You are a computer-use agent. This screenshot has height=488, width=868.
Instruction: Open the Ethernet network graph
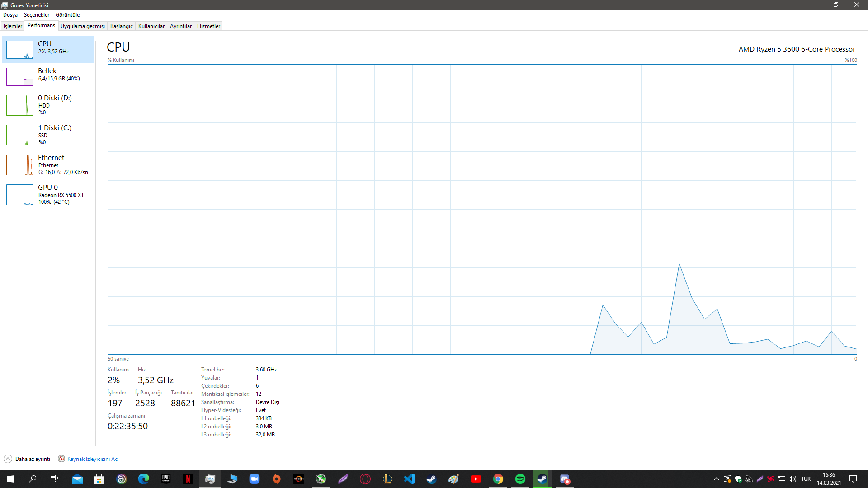click(x=20, y=164)
